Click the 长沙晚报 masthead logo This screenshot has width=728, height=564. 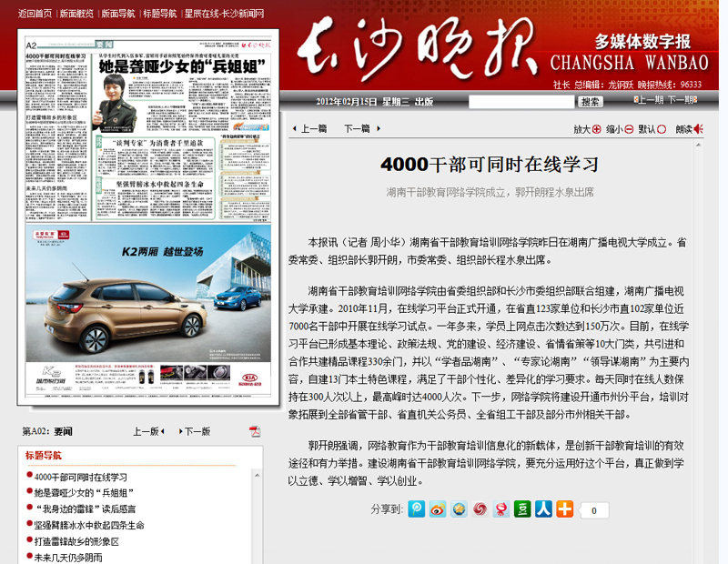(417, 49)
